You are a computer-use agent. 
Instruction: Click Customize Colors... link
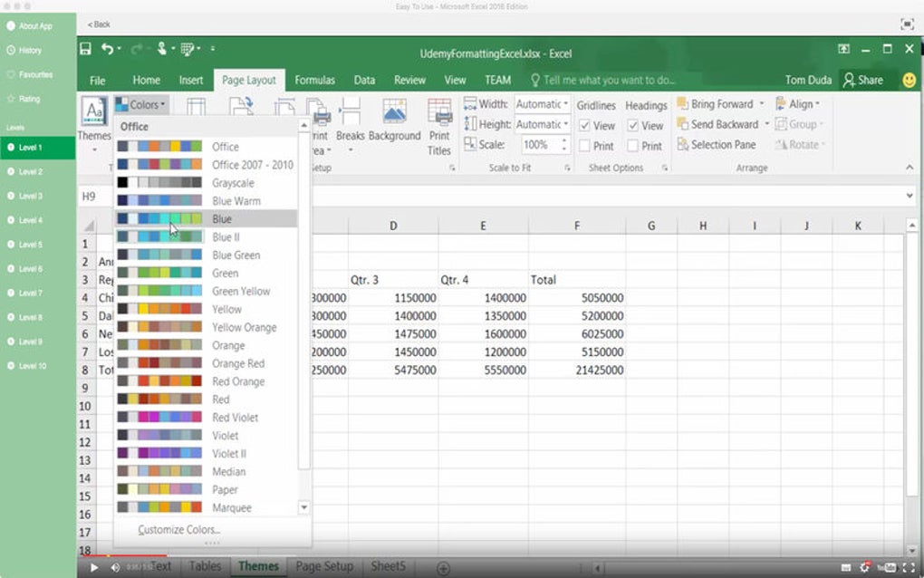179,530
